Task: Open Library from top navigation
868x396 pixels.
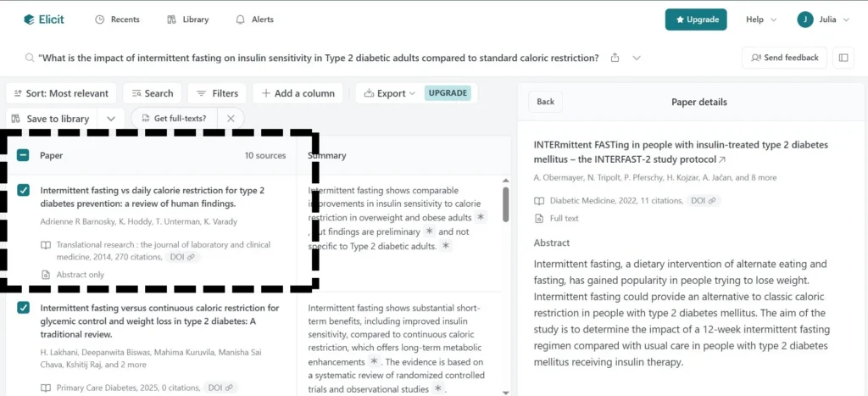Action: coord(187,20)
